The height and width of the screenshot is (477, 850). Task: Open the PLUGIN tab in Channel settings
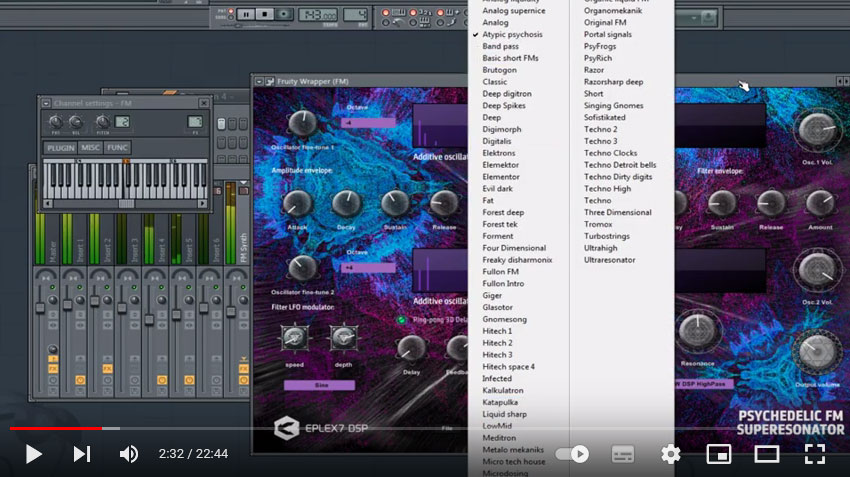tap(61, 147)
